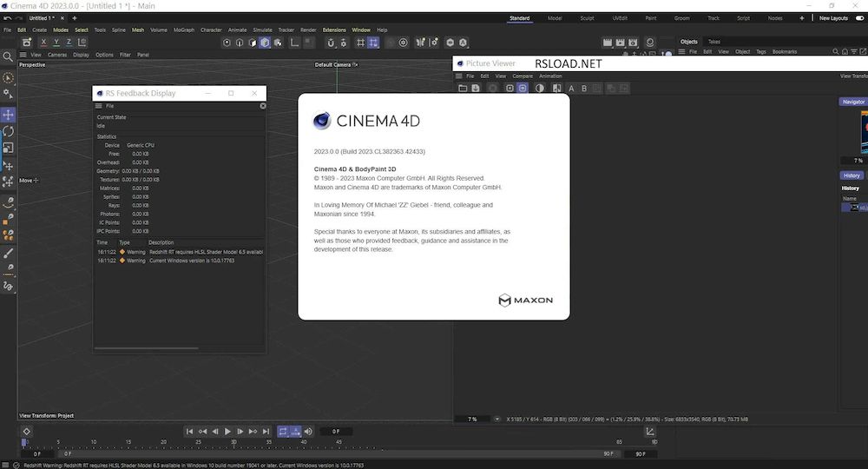Click Undo arrow in top-left
868x469 pixels.
pyautogui.click(x=7, y=18)
